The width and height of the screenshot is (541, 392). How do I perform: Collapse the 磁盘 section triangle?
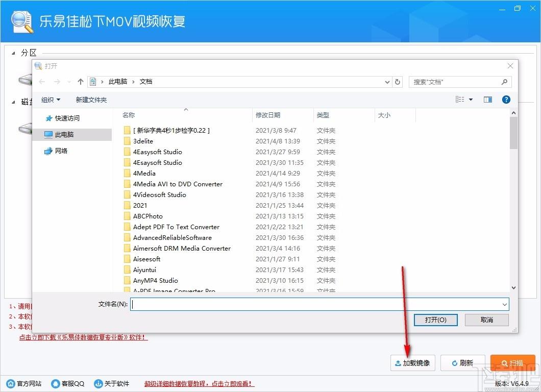coord(13,102)
